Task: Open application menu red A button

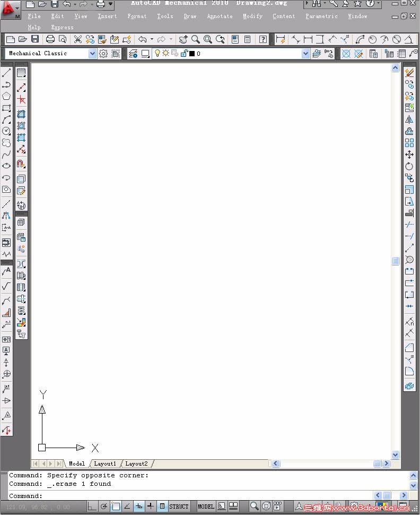Action: tap(10, 10)
